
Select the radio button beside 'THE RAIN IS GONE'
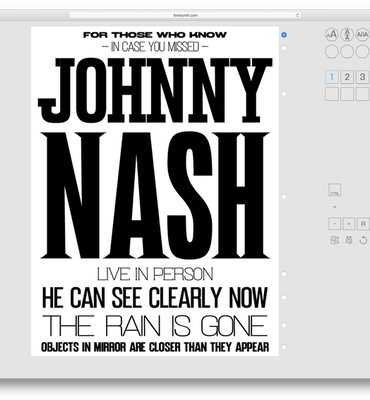coord(284,325)
